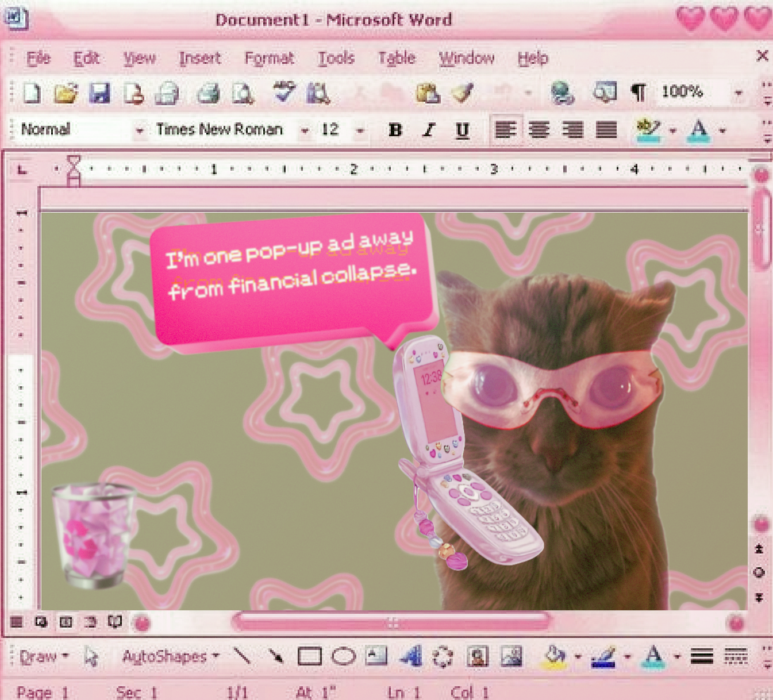
Task: Open the Times New Roman font list
Action: [305, 130]
